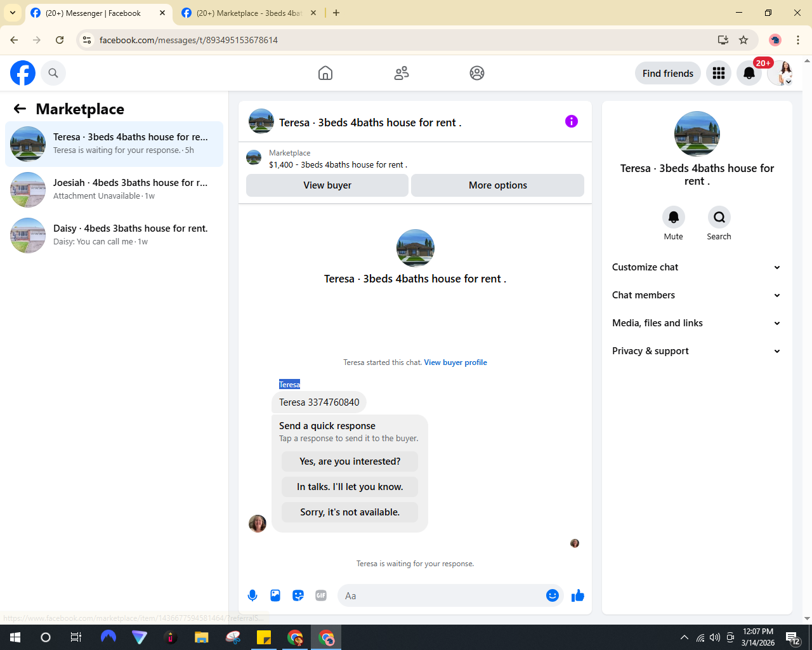
Task: Click the Facebook logo
Action: (x=23, y=73)
